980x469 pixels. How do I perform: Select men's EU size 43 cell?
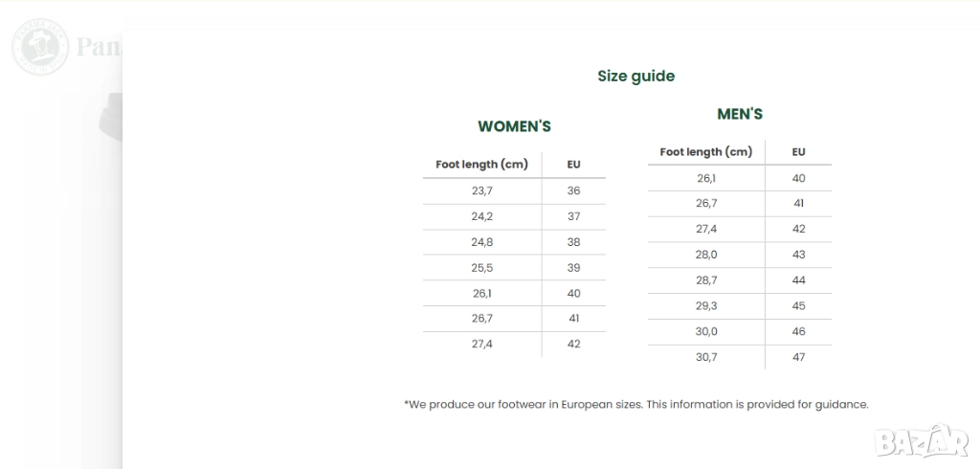pyautogui.click(x=798, y=255)
